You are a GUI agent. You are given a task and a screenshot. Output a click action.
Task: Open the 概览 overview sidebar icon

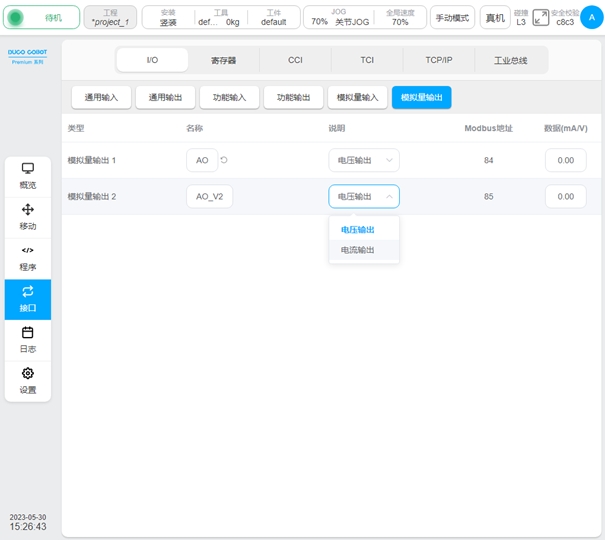(x=27, y=175)
